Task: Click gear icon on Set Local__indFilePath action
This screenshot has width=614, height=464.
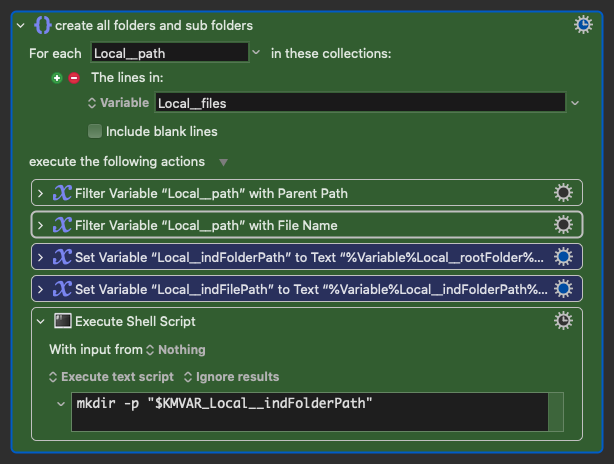Action: 563,289
